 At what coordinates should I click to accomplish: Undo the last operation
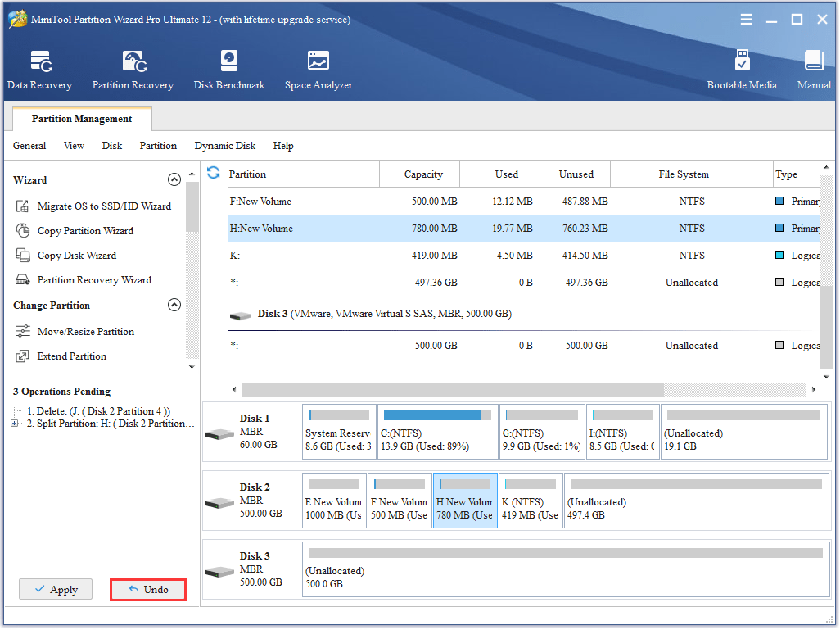[x=147, y=589]
